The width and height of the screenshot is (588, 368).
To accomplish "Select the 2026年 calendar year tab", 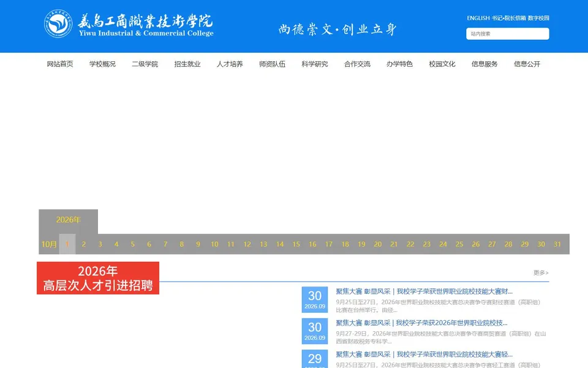I will (x=68, y=220).
